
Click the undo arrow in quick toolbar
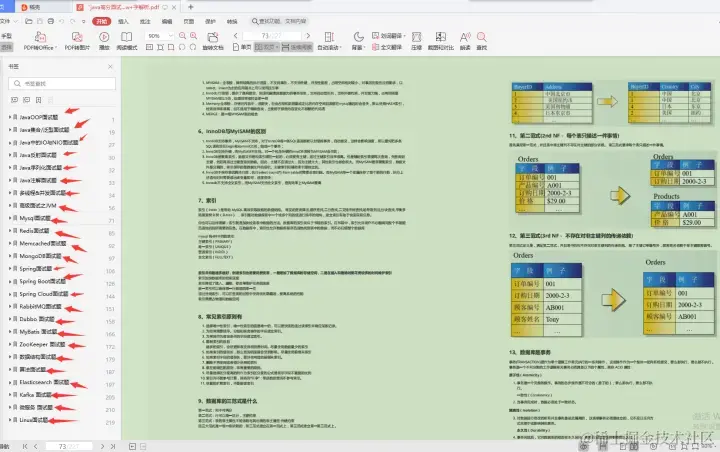pos(62,21)
